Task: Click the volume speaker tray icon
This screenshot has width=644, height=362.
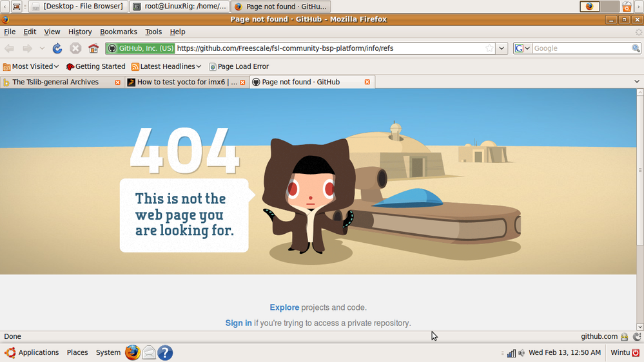Action: (522, 353)
